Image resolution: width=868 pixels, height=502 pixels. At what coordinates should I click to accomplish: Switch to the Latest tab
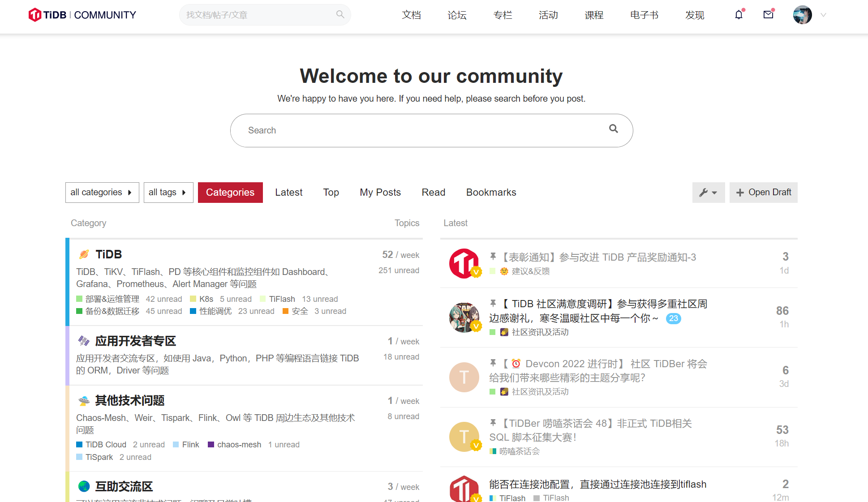tap(288, 193)
